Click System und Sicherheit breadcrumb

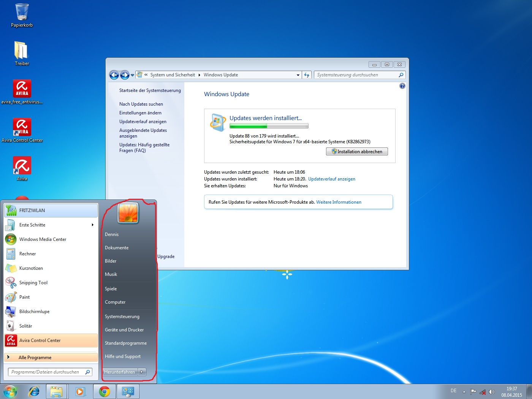173,75
